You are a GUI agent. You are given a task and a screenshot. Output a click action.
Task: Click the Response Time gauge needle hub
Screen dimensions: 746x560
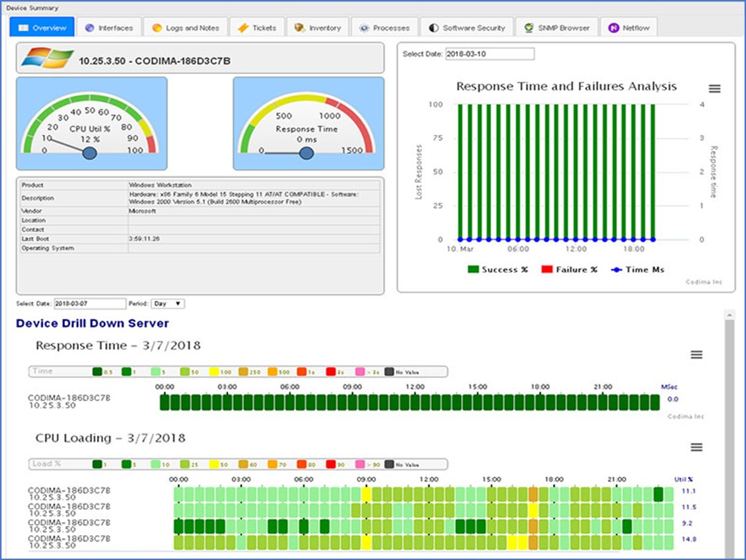(307, 153)
